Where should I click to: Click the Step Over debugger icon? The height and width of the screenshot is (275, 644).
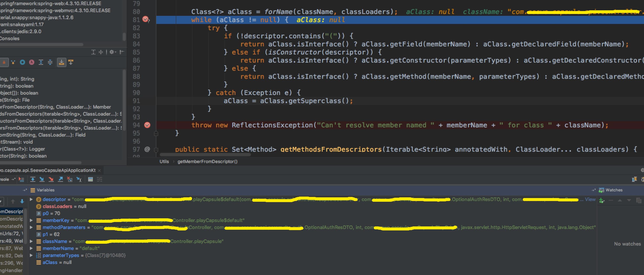(33, 179)
